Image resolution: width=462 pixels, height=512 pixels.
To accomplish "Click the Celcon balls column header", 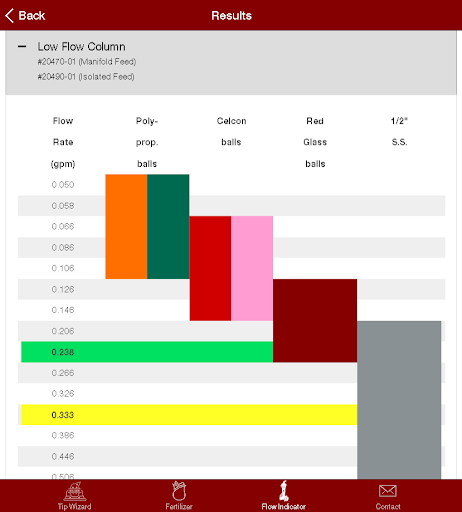I will (231, 132).
